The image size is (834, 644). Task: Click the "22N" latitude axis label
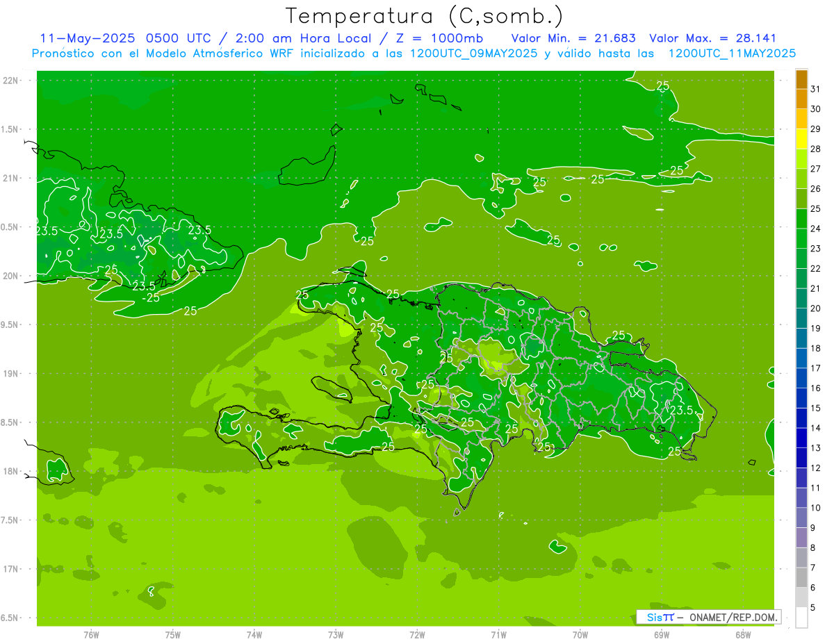point(10,81)
